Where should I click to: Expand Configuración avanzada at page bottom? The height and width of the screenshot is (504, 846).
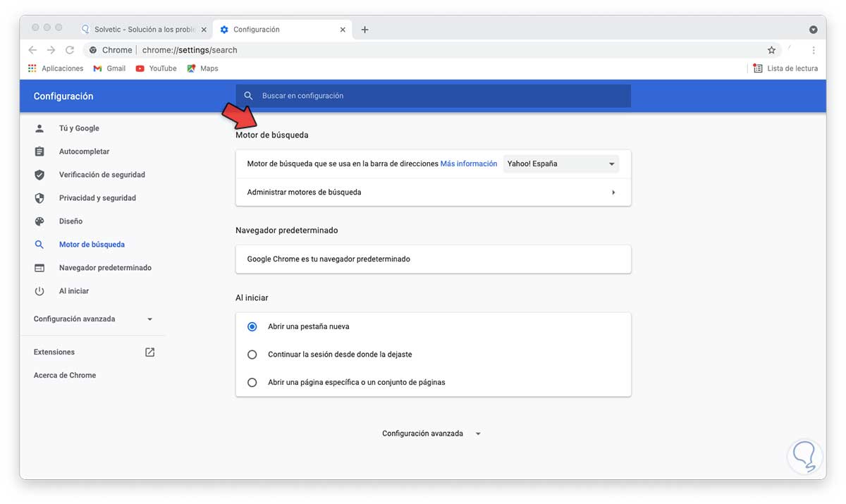(x=431, y=434)
